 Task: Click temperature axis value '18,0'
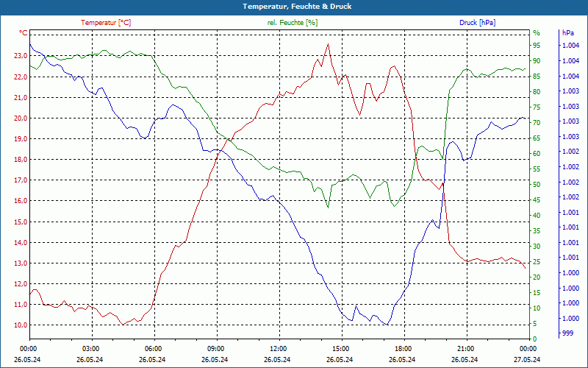click(x=21, y=160)
